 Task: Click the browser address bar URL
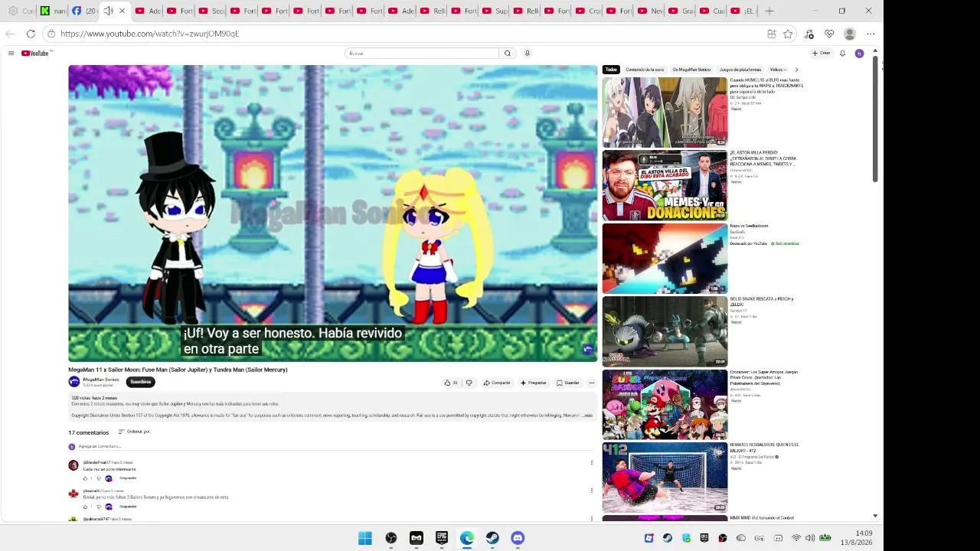(150, 34)
